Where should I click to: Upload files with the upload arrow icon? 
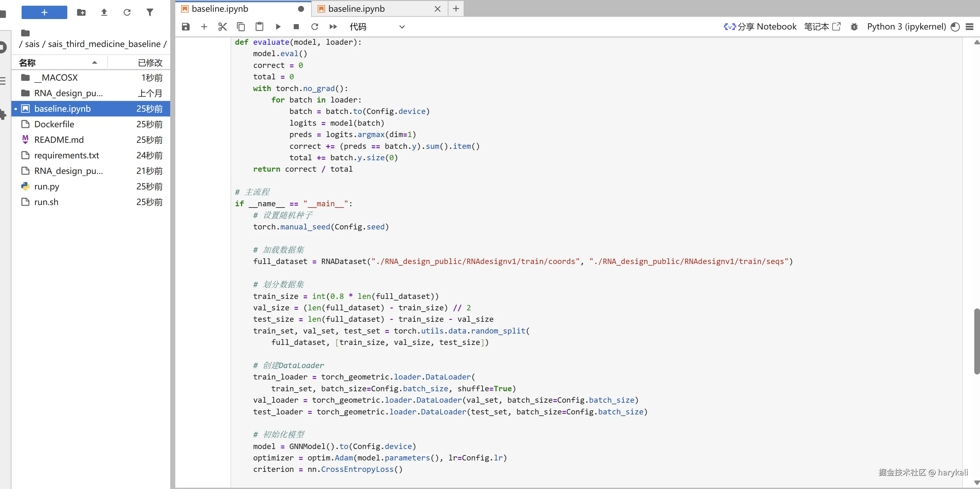104,12
